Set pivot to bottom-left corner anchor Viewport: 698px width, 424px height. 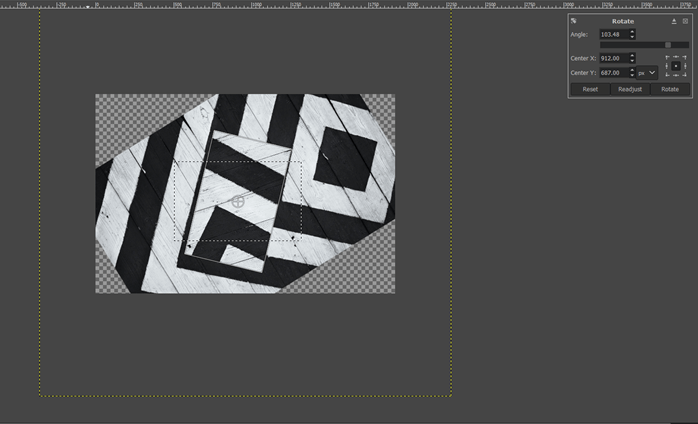[x=667, y=75]
